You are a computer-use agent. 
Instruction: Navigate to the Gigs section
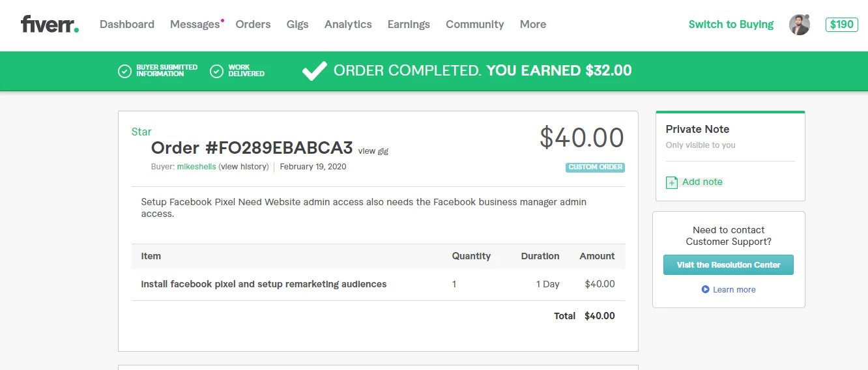tap(297, 25)
